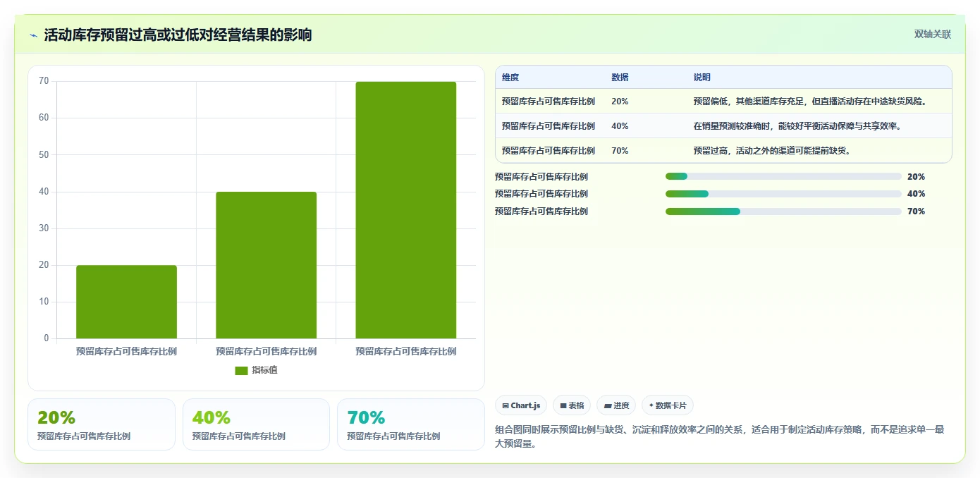Click the progress bar showing 40%
This screenshot has width=980, height=478.
point(783,194)
